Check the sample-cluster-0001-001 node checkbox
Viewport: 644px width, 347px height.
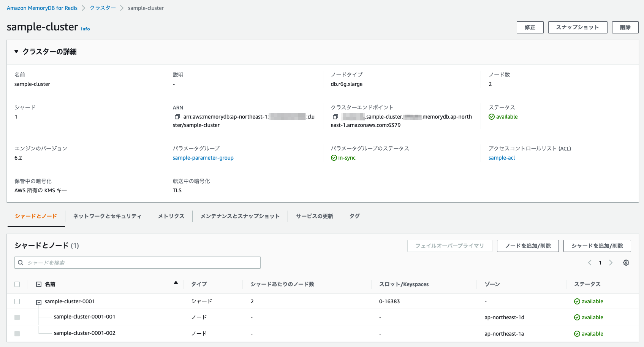[17, 317]
